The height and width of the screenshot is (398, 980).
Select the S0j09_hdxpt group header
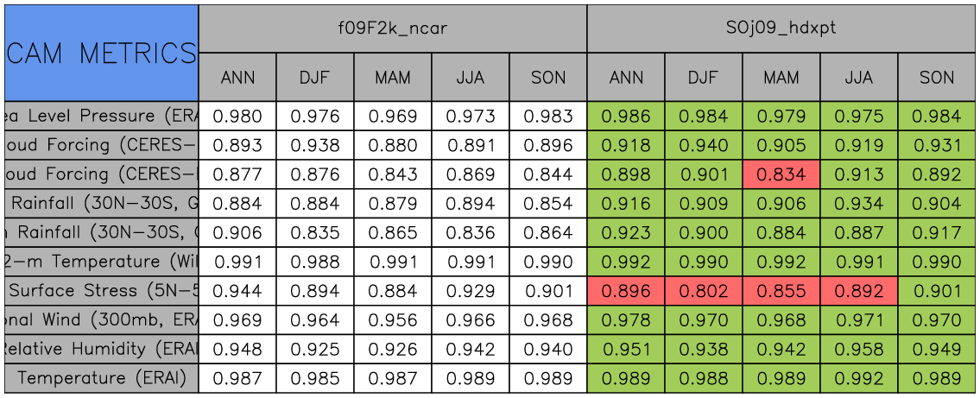pyautogui.click(x=781, y=28)
